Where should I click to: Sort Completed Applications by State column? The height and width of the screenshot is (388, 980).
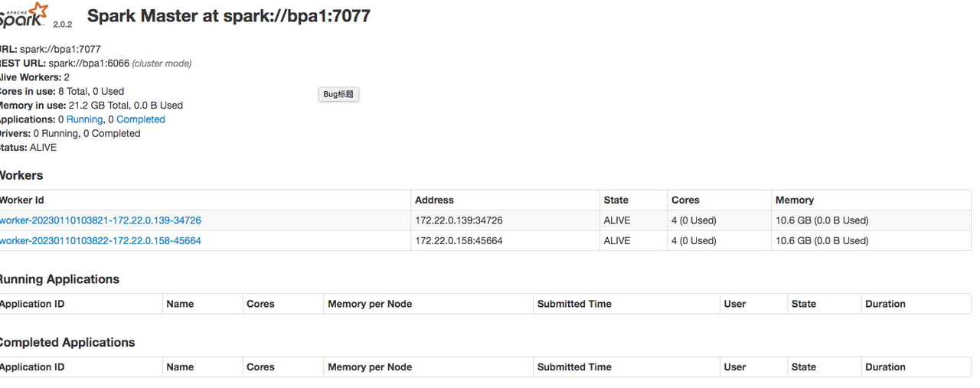tap(803, 367)
